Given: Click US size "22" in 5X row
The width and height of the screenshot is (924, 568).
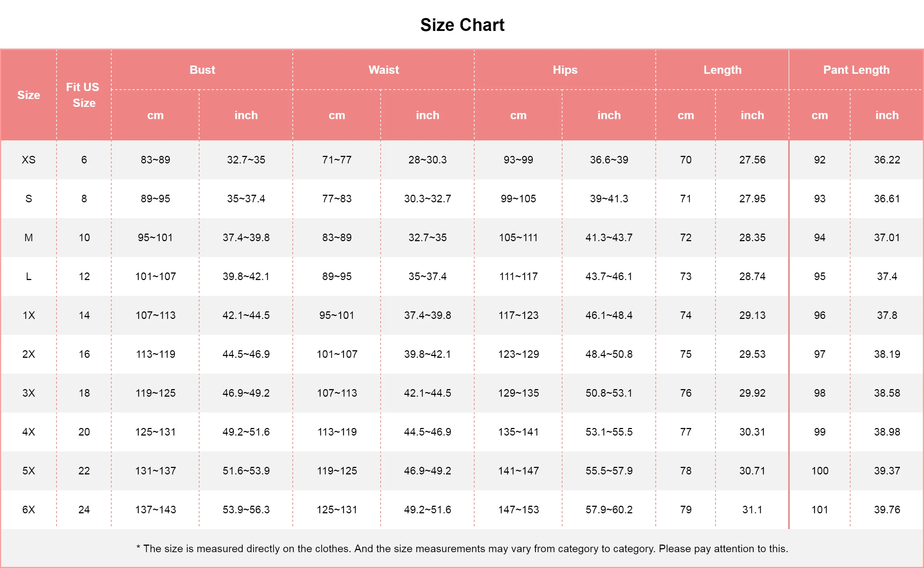Looking at the screenshot, I should (84, 471).
